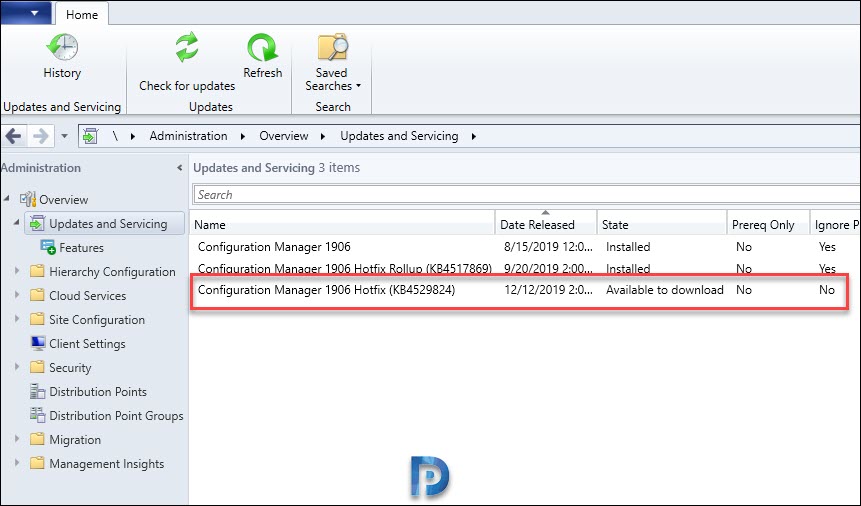This screenshot has height=506, width=861.
Task: Sort by the State column header
Action: (662, 224)
